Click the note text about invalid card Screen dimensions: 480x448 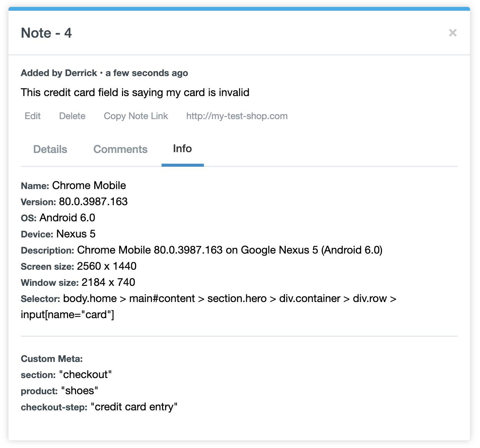(x=135, y=93)
